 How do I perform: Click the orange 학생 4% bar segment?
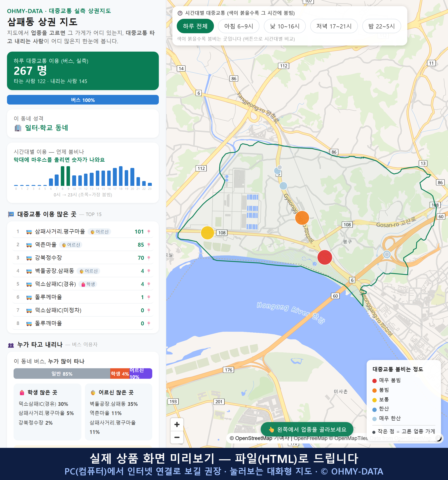click(x=120, y=374)
